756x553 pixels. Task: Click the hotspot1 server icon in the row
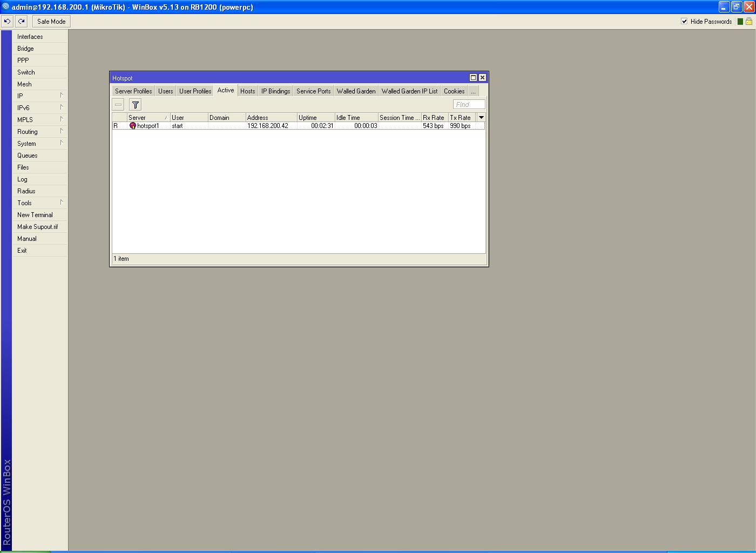[133, 126]
